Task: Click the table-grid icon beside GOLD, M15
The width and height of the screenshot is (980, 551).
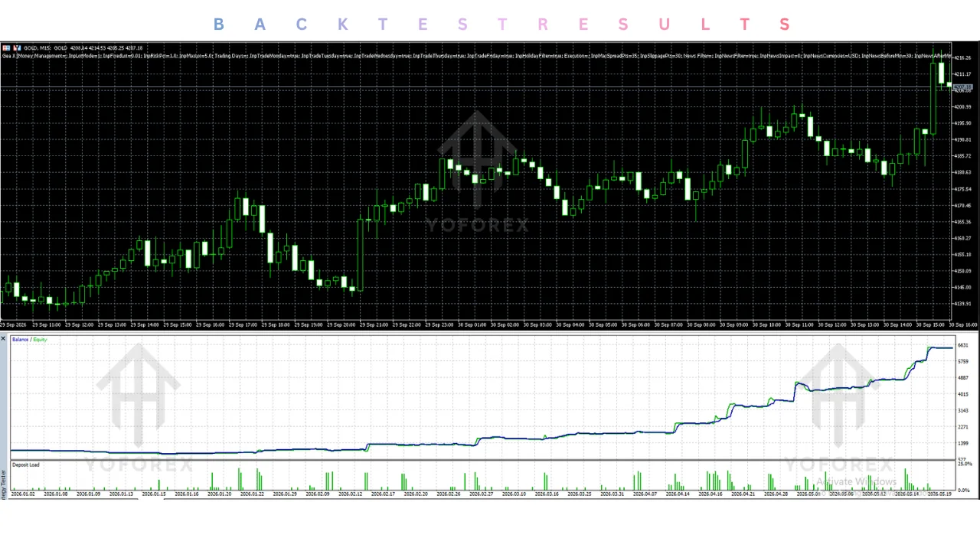Action: click(x=6, y=47)
